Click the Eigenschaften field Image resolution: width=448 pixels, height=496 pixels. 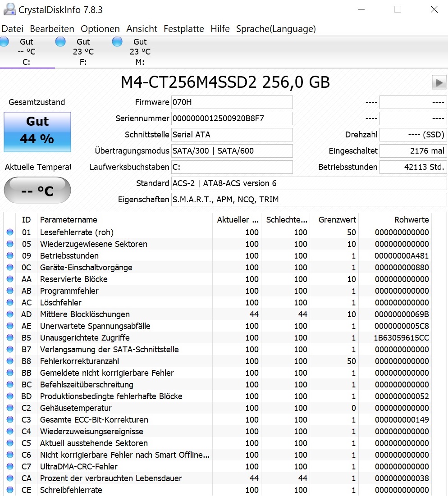click(309, 200)
